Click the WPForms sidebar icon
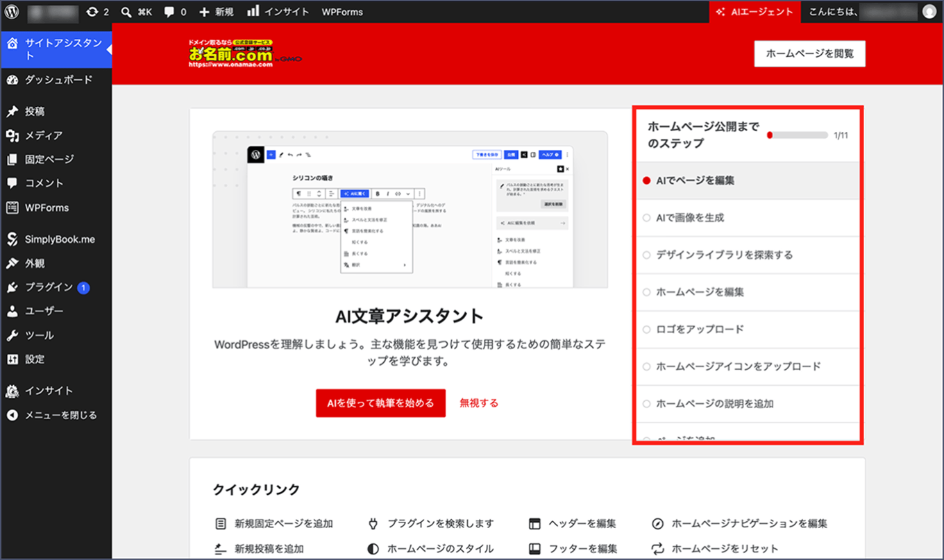Screen dimensions: 944x560 pyautogui.click(x=12, y=207)
